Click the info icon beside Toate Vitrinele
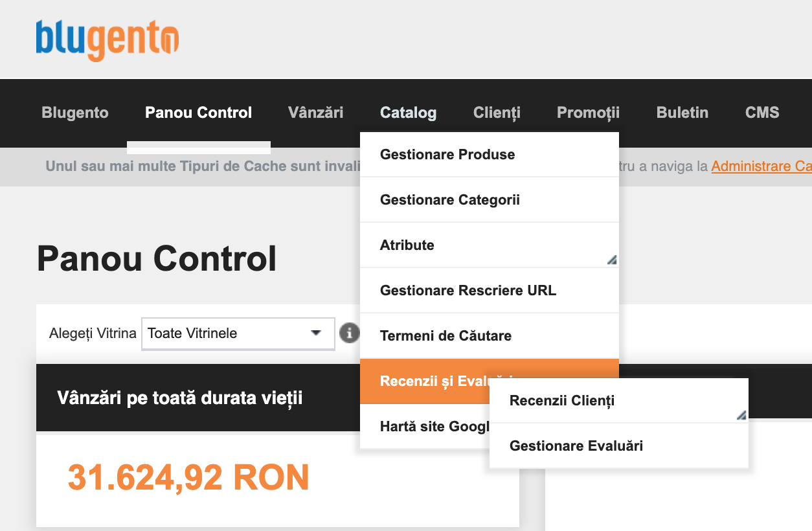 pos(350,333)
